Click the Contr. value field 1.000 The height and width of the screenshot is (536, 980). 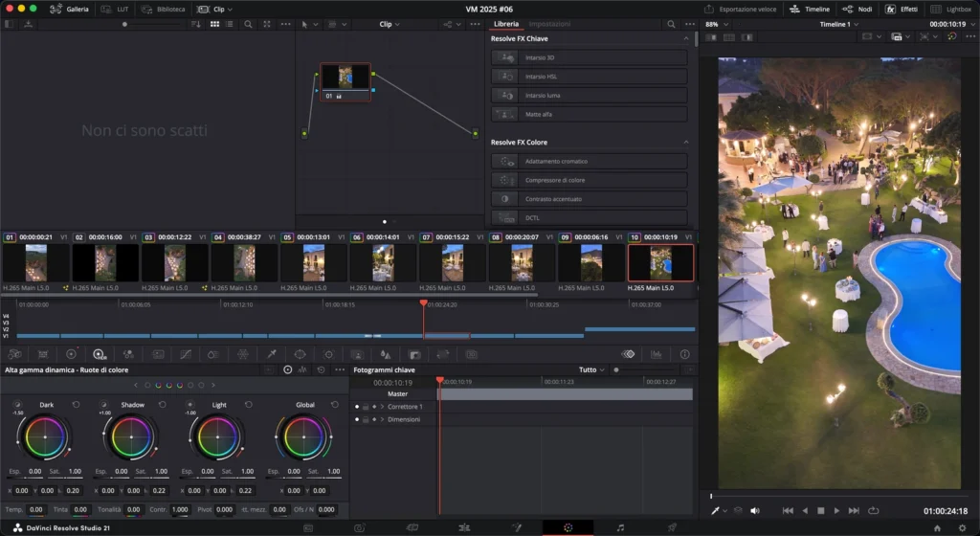coord(180,510)
